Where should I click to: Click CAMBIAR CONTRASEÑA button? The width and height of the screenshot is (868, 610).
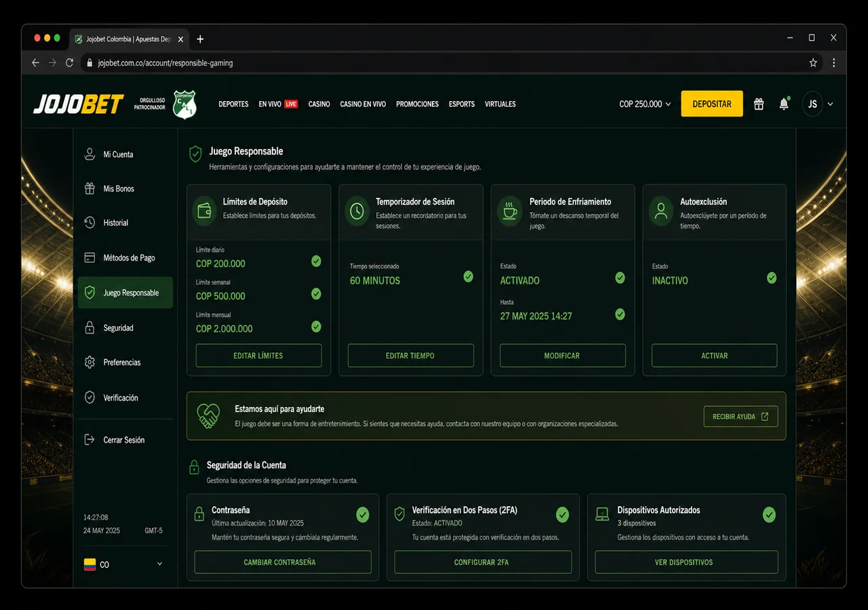click(283, 562)
